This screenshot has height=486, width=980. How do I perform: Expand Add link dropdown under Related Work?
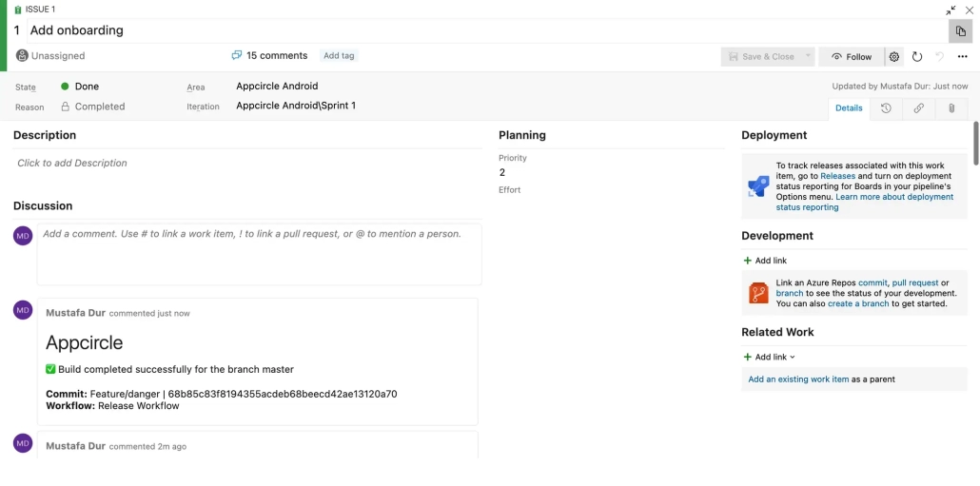coord(770,358)
